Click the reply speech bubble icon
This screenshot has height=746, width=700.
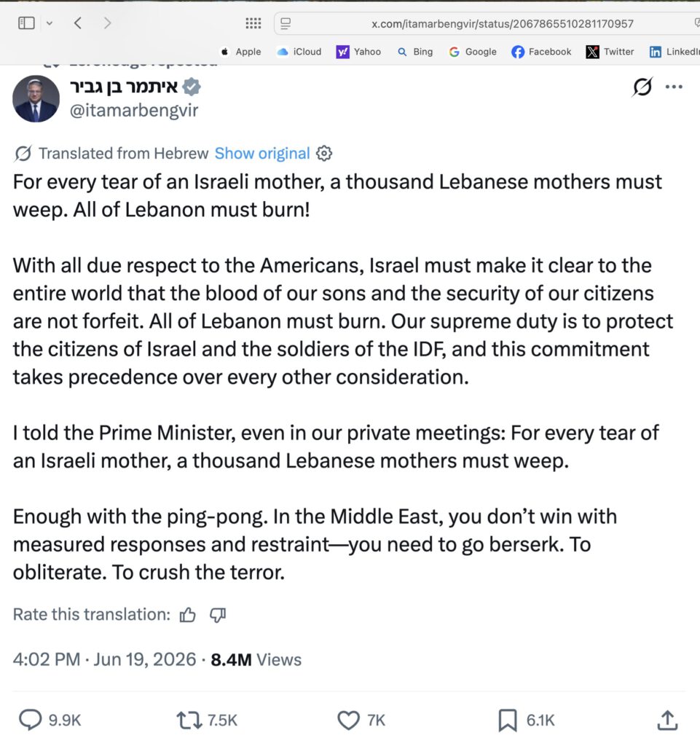tap(30, 720)
